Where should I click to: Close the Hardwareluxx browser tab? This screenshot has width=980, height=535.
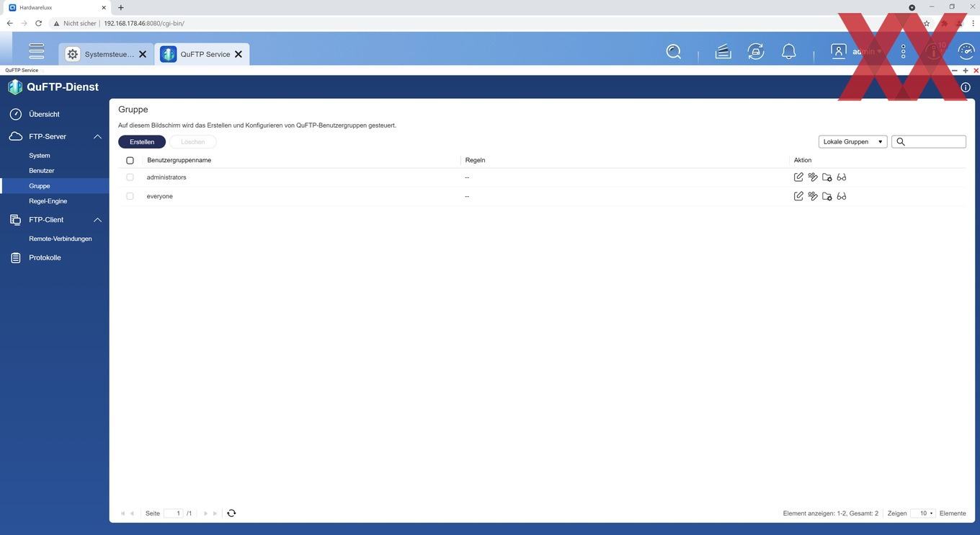(x=104, y=7)
